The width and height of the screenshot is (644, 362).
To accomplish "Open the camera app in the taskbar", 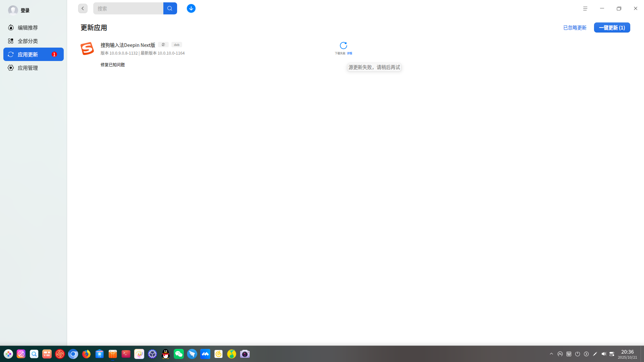I will [245, 354].
